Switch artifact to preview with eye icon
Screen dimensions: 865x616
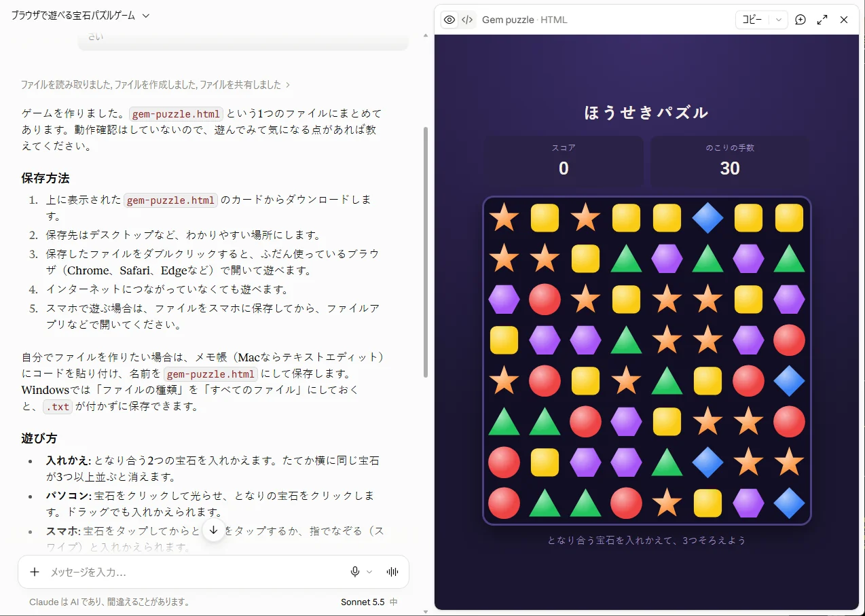449,20
